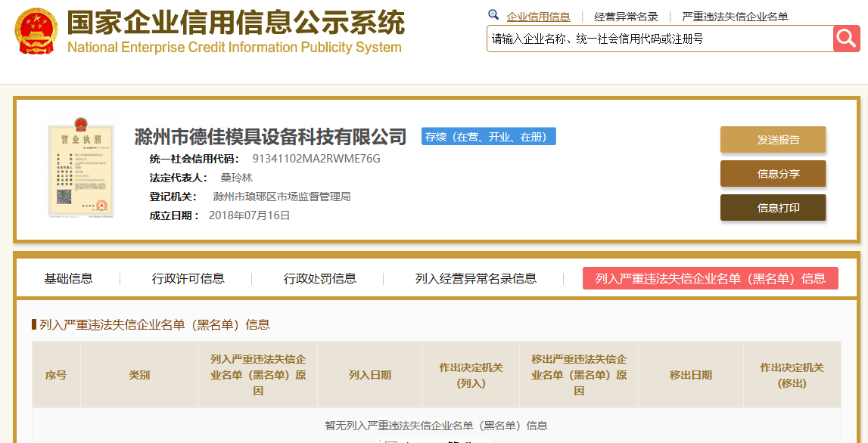Switch to the 行政许可信息 tab
This screenshot has height=443, width=868.
click(188, 278)
